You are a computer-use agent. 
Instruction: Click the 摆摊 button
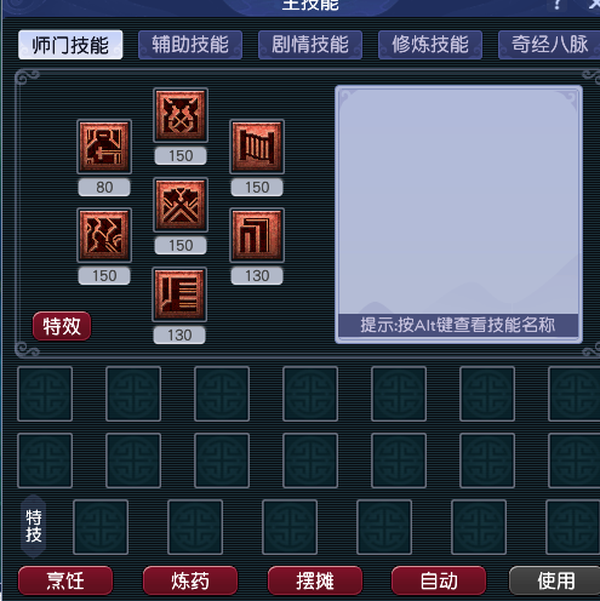tap(315, 581)
